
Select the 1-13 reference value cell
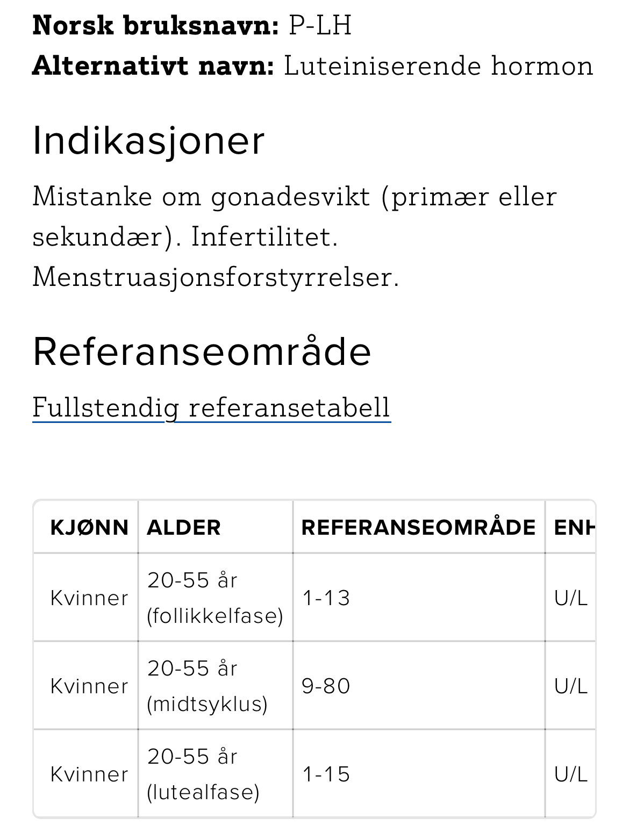click(x=326, y=598)
